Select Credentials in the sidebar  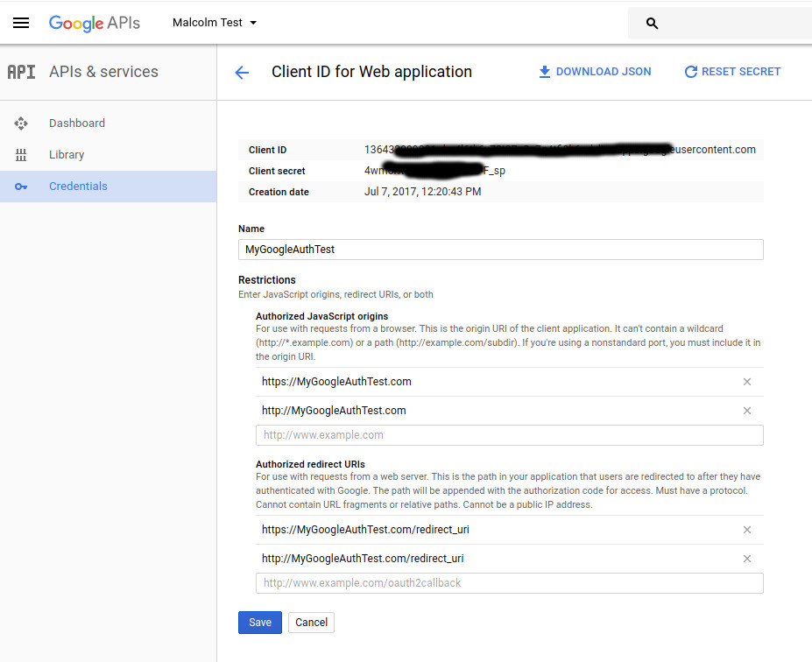click(x=109, y=187)
